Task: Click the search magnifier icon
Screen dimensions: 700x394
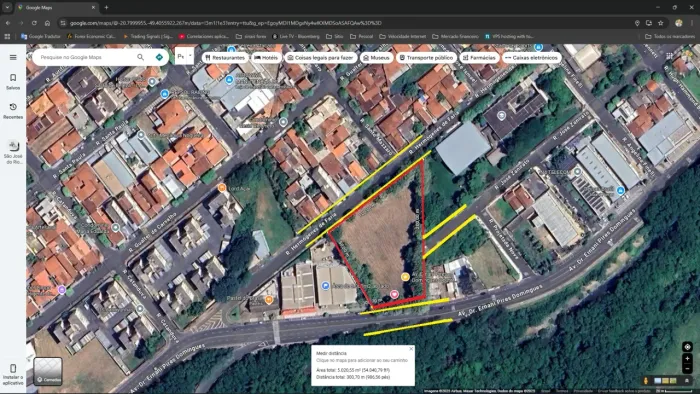Action: click(x=141, y=57)
